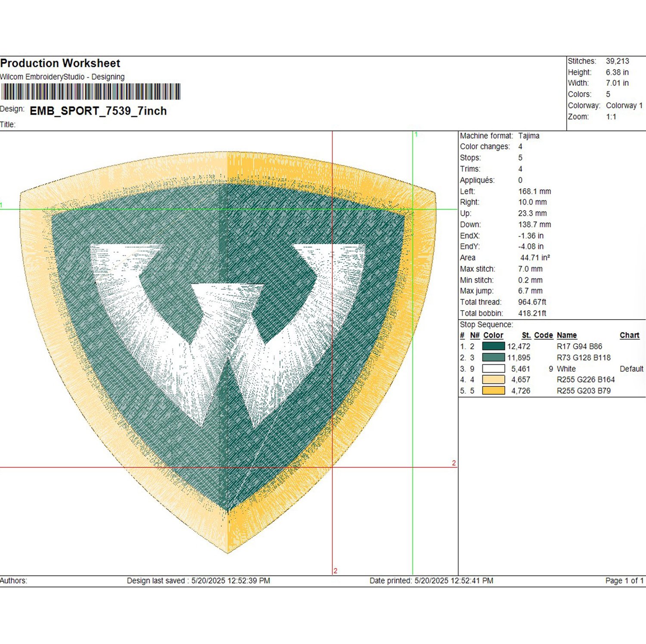Click the Up value '23.3 mm'

(x=532, y=213)
